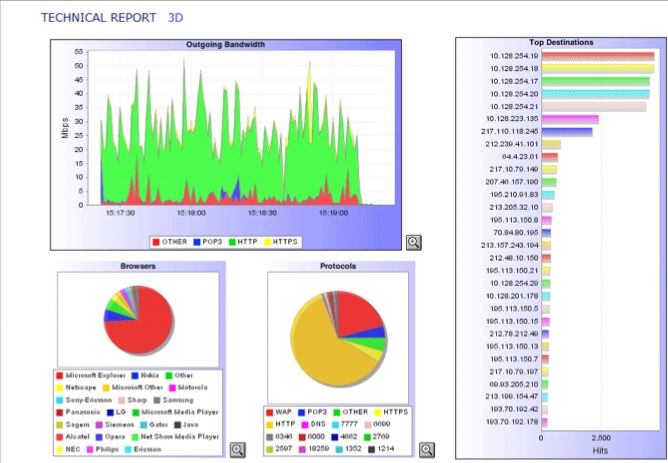Click the Mbps axis label
Image resolution: width=668 pixels, height=463 pixels.
(x=65, y=128)
